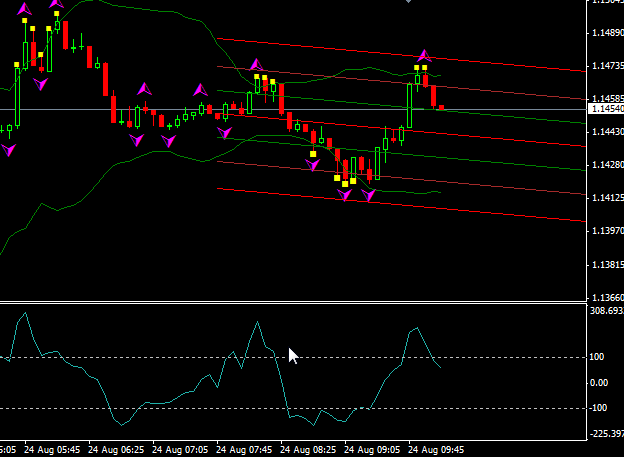Screen dimensions: 624x457
Task: Click the 0.00 level label in indicator window
Action: [x=599, y=383]
